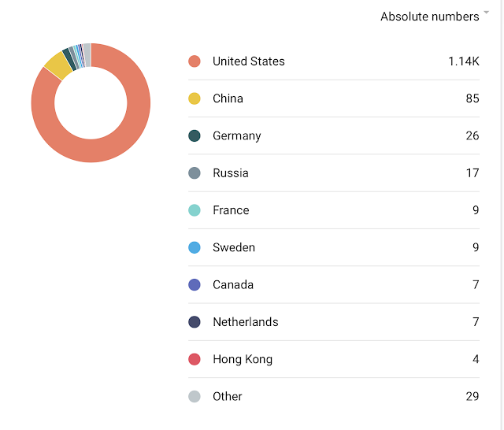Click the yellow China donut chart slice

pos(58,65)
